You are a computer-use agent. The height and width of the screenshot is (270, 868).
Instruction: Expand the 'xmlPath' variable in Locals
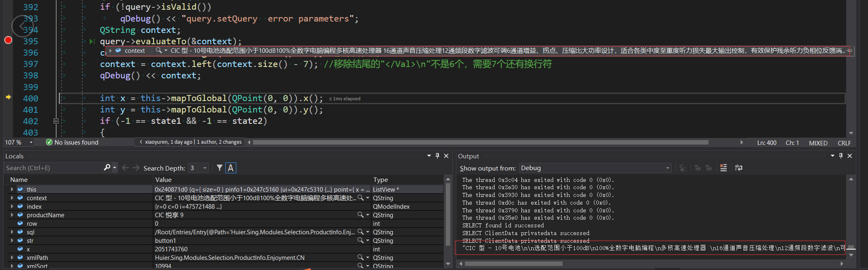(x=12, y=257)
